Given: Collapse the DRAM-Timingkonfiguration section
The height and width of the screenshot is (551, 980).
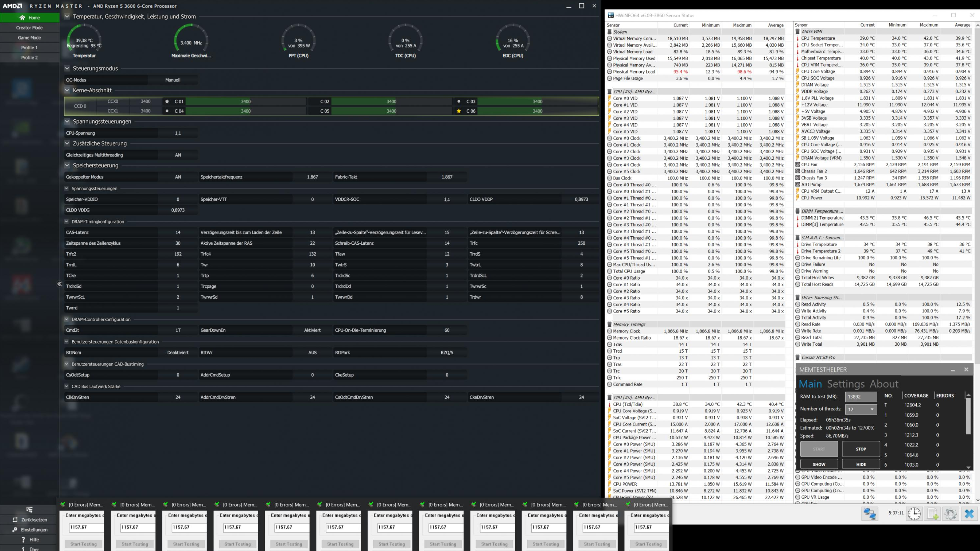Looking at the screenshot, I should pos(67,221).
